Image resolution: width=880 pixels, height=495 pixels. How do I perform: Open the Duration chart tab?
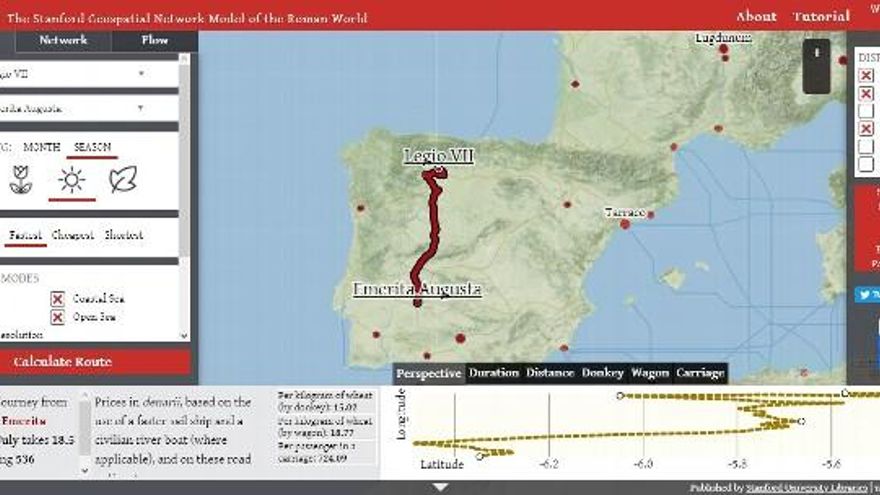point(494,373)
